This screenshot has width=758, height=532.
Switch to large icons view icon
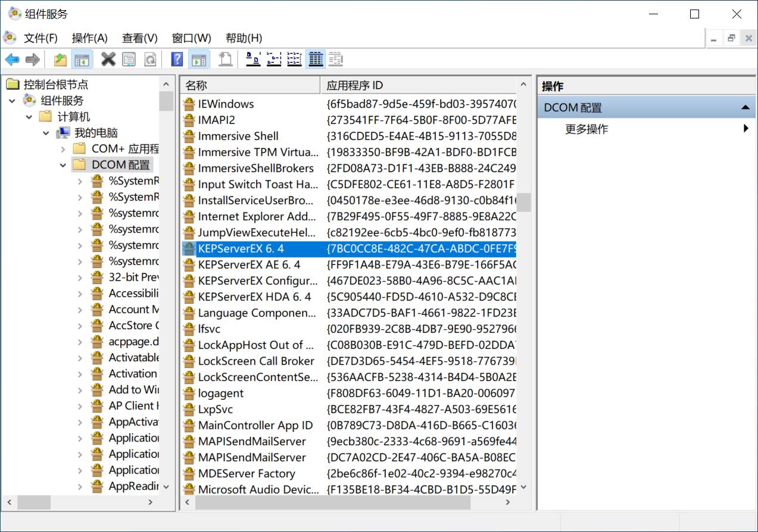pyautogui.click(x=252, y=59)
